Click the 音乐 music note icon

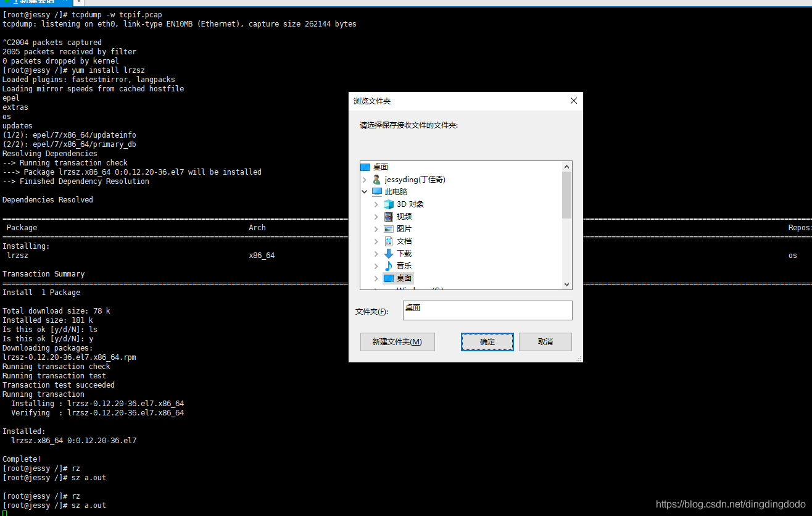pos(388,266)
